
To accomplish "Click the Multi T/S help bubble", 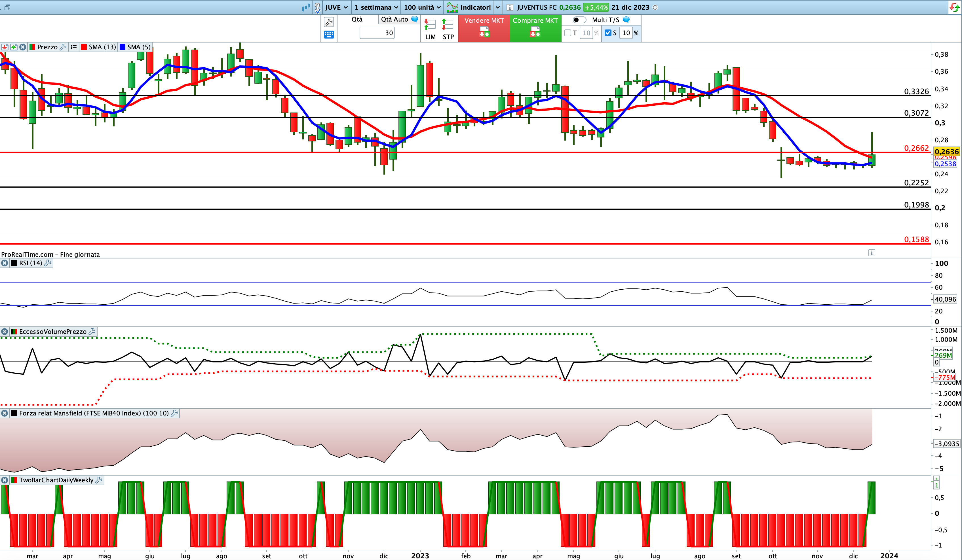I will (626, 20).
